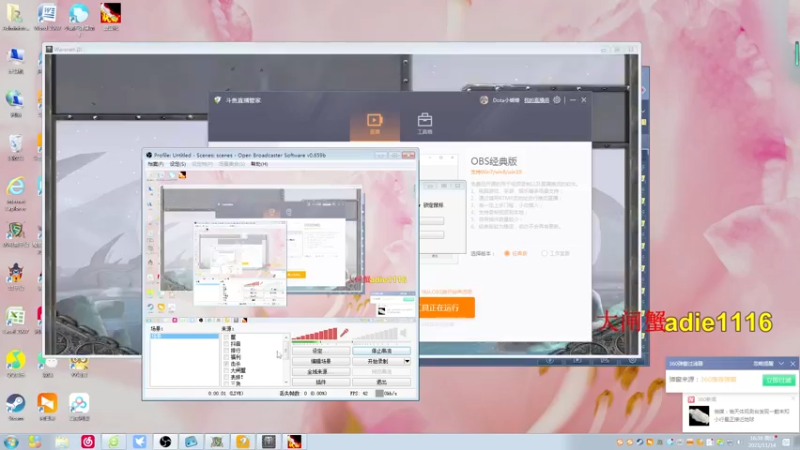Select the 经典版 radio button
Image resolution: width=800 pixels, height=450 pixels.
507,254
